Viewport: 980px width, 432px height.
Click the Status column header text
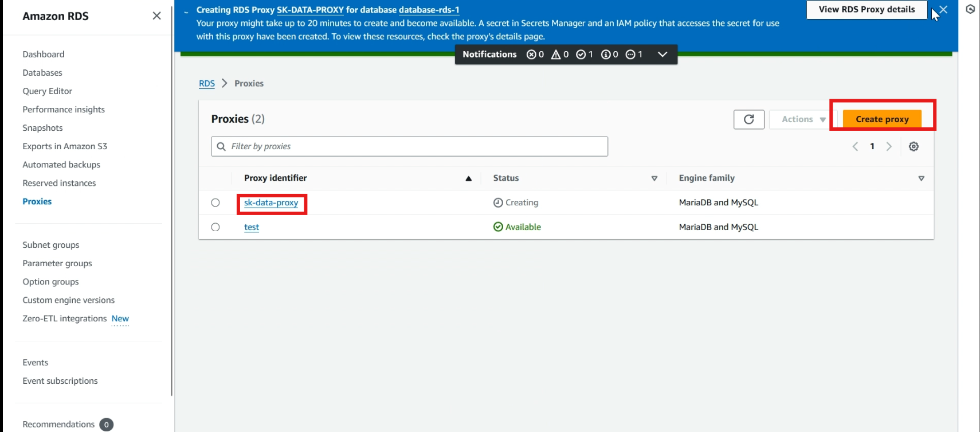(506, 178)
